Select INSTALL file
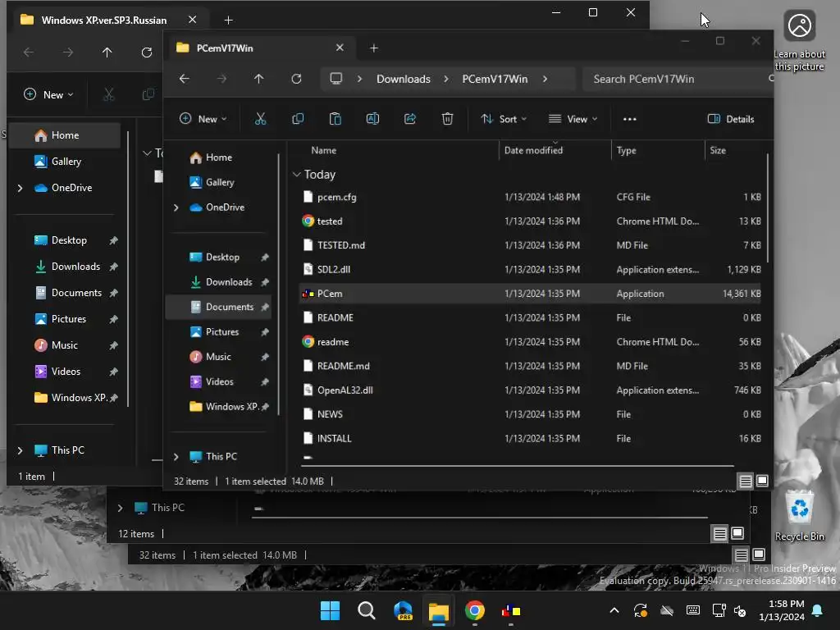840x630 pixels. (531, 438)
